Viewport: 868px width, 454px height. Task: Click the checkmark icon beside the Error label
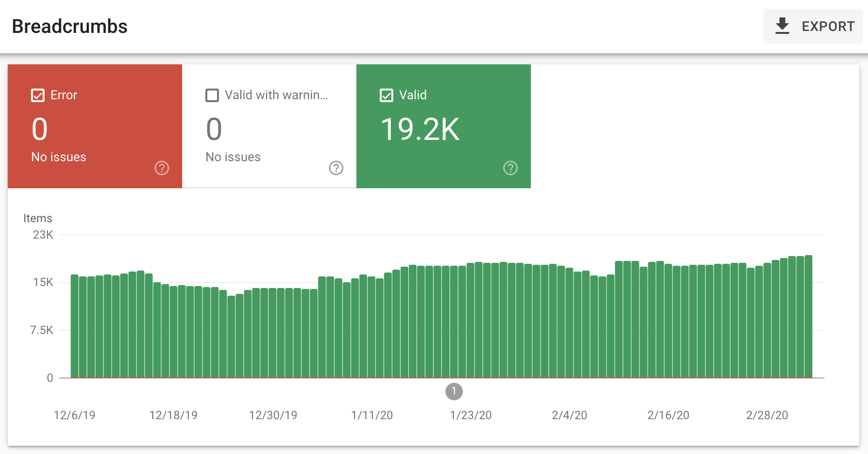pyautogui.click(x=38, y=95)
